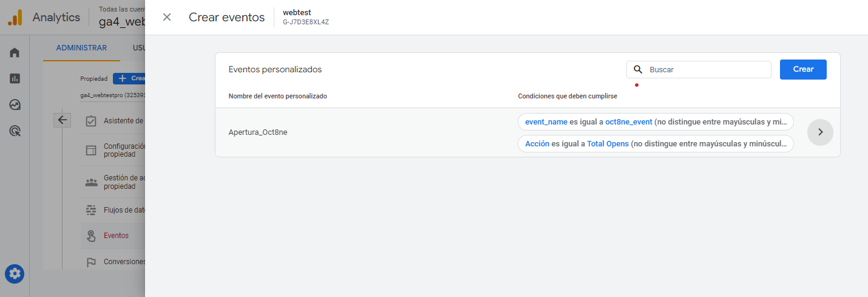Switch to the ADMINISTRAR tab
The image size is (868, 297).
(x=81, y=48)
